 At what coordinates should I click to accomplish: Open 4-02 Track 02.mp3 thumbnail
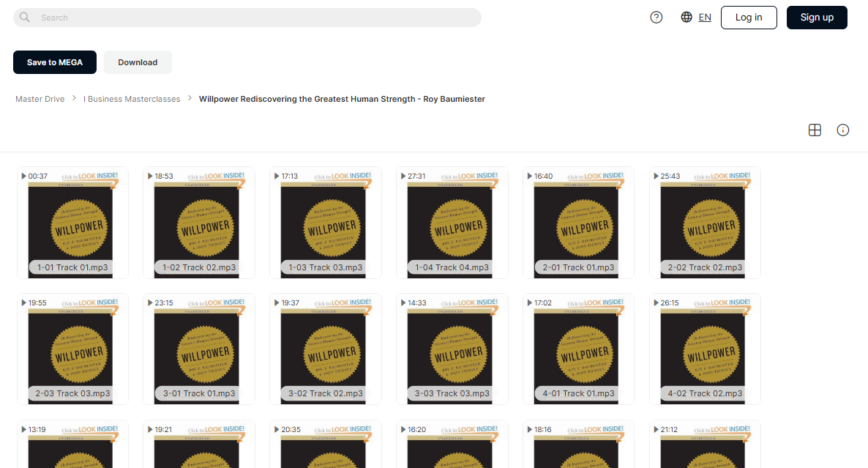706,349
